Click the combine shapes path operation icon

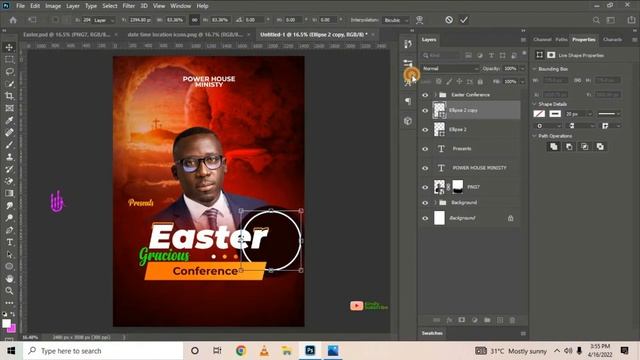tap(553, 147)
